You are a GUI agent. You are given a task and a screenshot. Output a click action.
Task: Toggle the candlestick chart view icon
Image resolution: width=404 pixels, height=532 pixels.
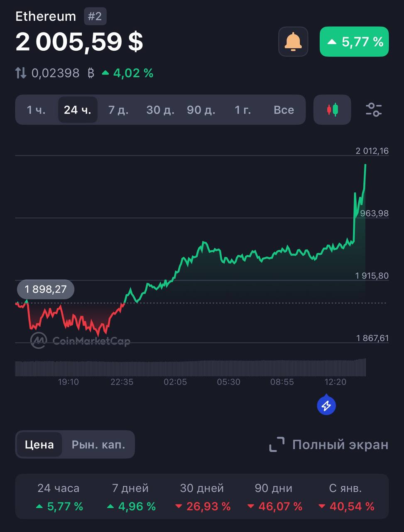click(332, 110)
